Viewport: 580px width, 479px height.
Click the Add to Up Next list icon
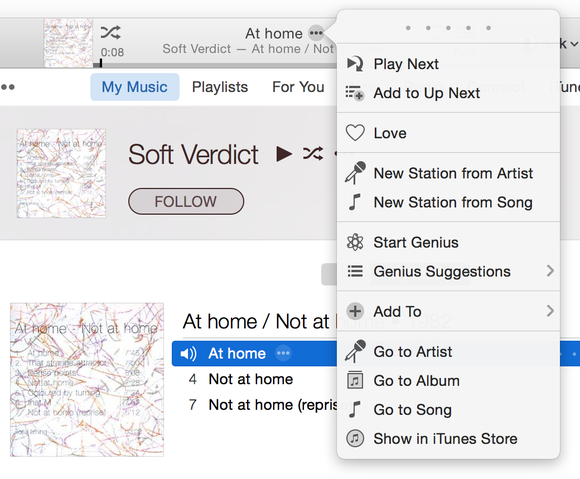pos(355,93)
